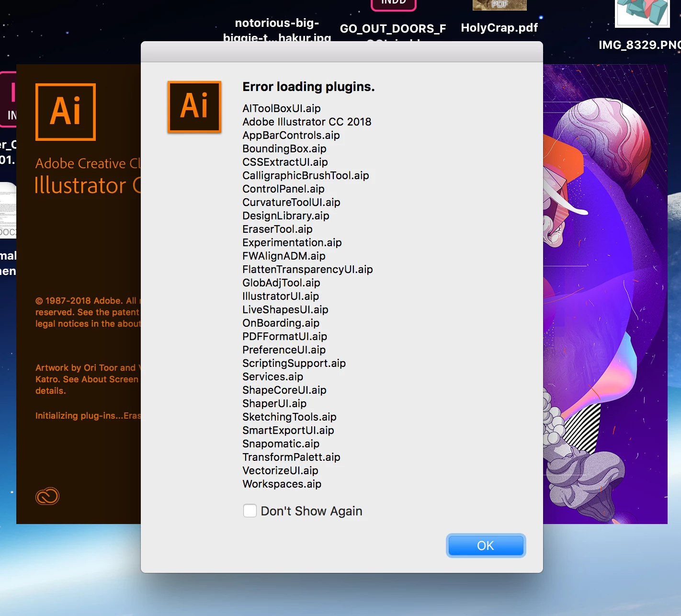Viewport: 681px width, 616px height.
Task: Click FlattenTransparencyUI.aip entry
Action: pos(307,269)
